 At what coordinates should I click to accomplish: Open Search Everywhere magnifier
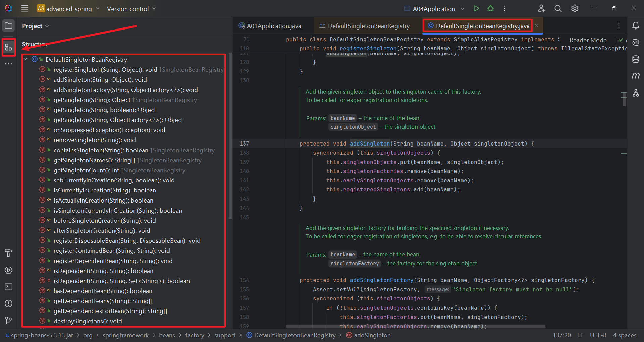point(558,9)
